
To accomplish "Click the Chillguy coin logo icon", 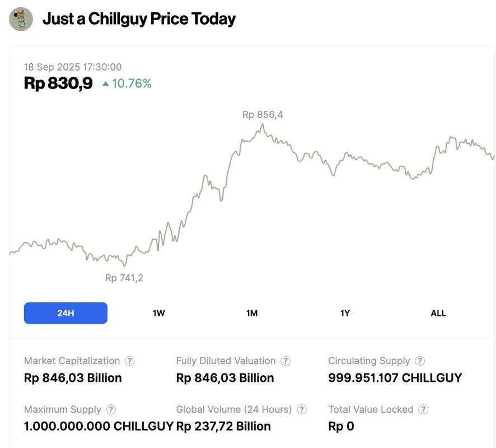I will 21,19.
